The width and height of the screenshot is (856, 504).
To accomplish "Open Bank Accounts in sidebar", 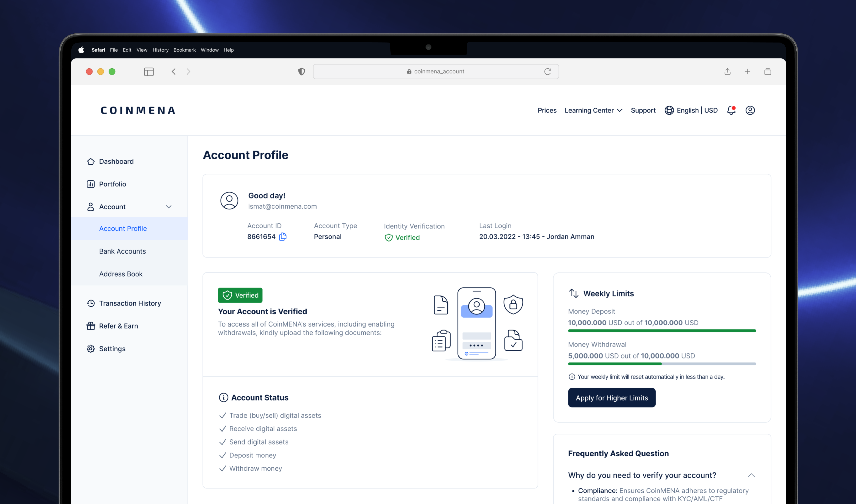I will (129, 251).
